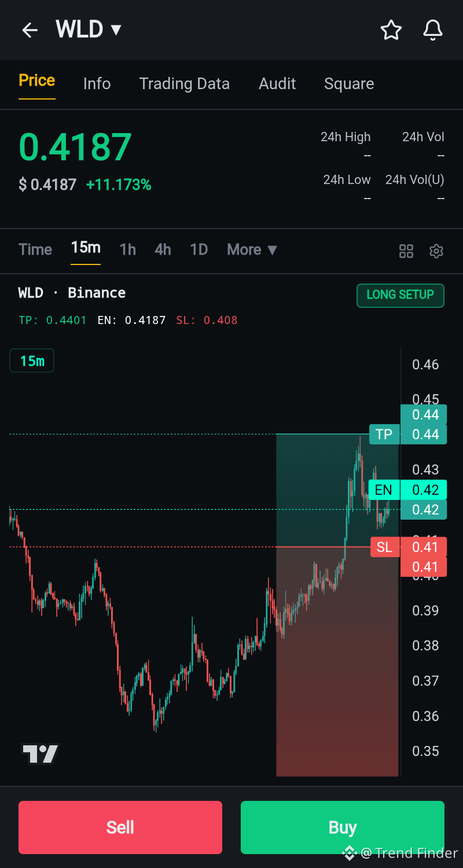The width and height of the screenshot is (463, 868).
Task: Go back using the arrow icon
Action: 30,30
